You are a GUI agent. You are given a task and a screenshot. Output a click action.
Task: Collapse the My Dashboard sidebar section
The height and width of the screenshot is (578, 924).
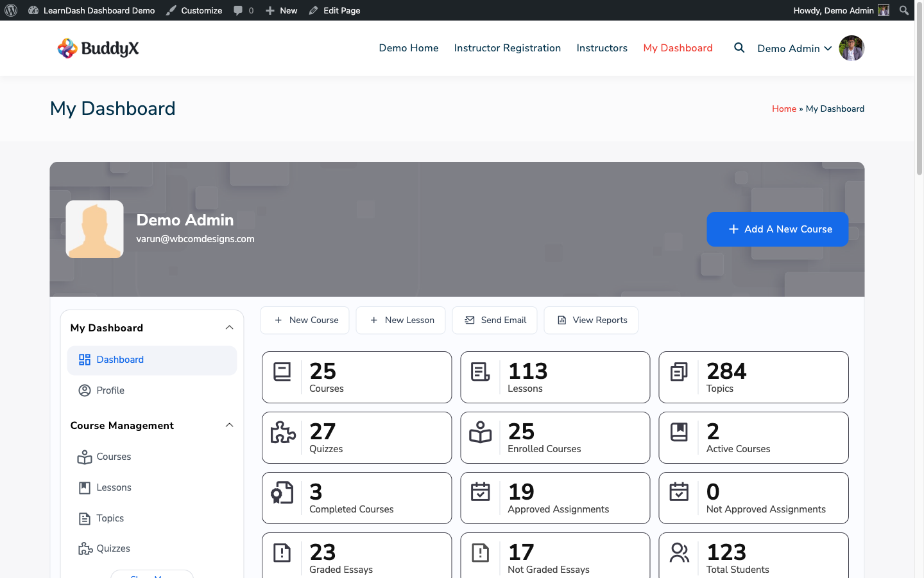(229, 327)
